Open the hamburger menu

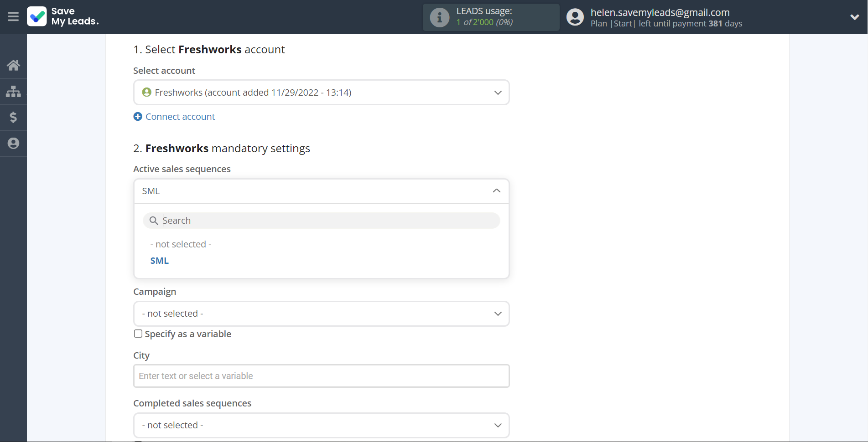(13, 17)
